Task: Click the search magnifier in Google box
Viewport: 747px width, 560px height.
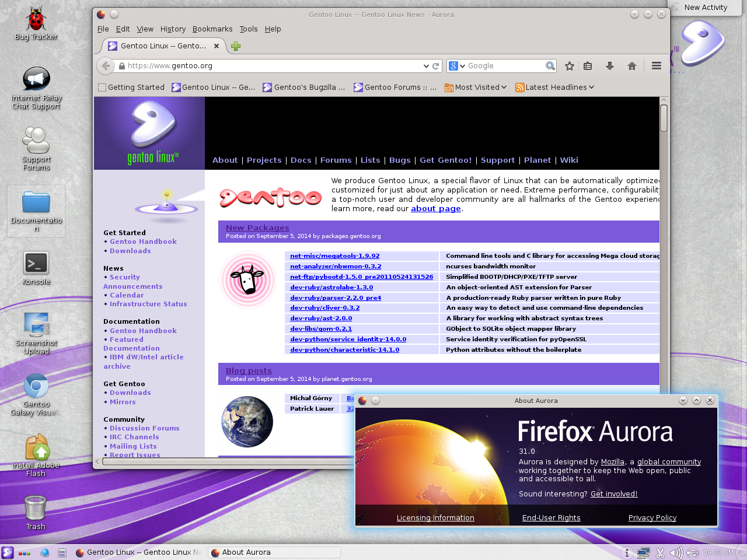Action: click(550, 66)
